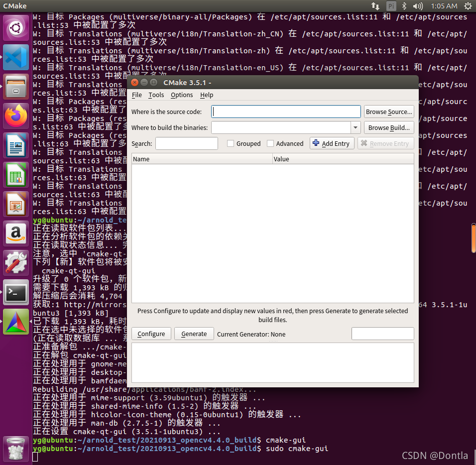Click Browse Build to pick build directory
This screenshot has height=465, width=476.
pos(388,127)
